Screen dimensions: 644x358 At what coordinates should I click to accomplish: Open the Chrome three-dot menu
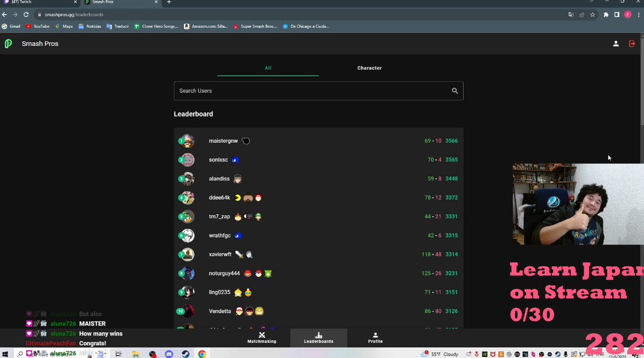[638, 15]
